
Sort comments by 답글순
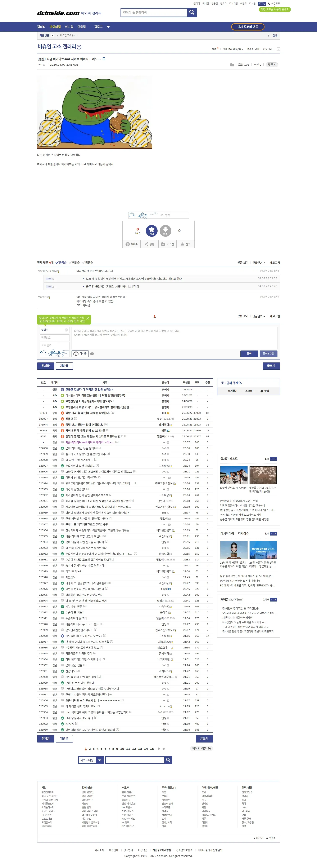coord(87,263)
